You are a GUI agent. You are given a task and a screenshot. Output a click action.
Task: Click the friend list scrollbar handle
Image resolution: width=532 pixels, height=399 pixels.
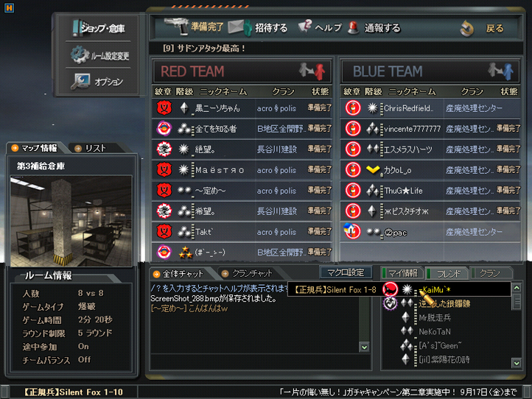click(517, 301)
